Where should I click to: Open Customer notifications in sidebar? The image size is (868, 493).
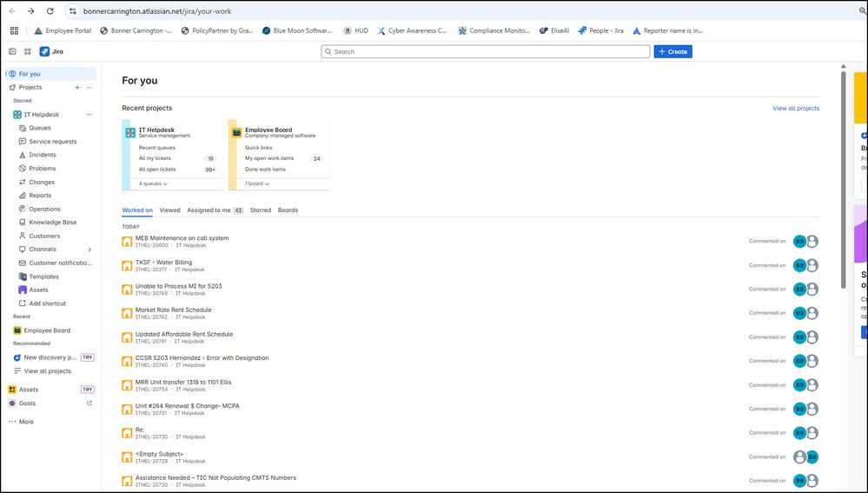click(x=60, y=263)
